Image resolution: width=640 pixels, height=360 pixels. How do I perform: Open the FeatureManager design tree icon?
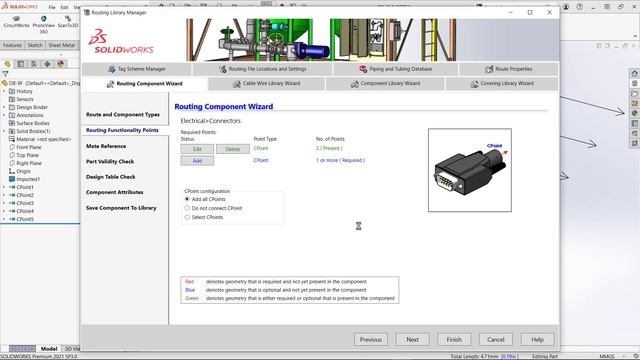click(7, 64)
